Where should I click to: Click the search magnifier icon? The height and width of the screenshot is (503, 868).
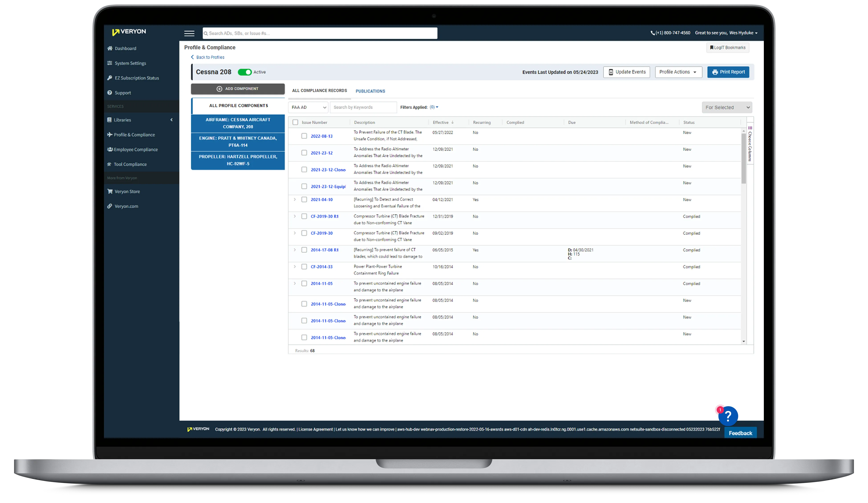[x=206, y=33]
